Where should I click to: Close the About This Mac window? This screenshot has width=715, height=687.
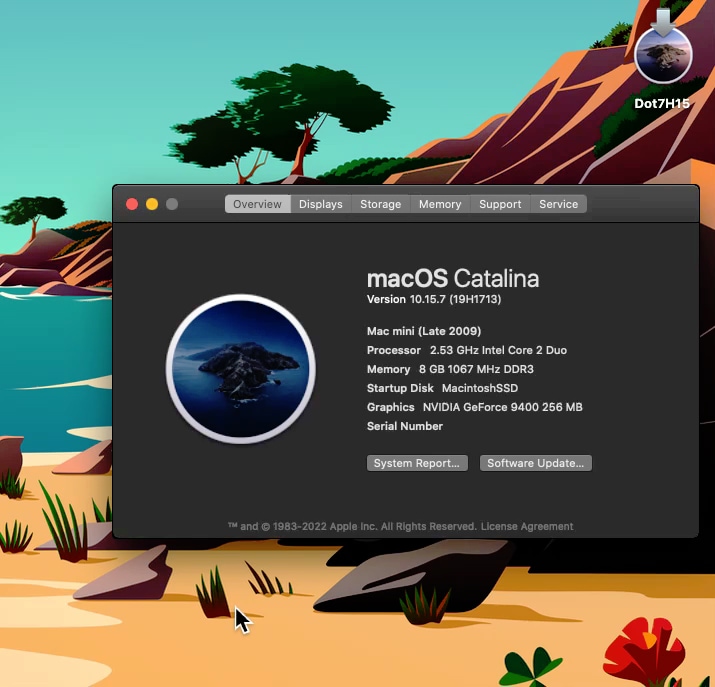132,204
